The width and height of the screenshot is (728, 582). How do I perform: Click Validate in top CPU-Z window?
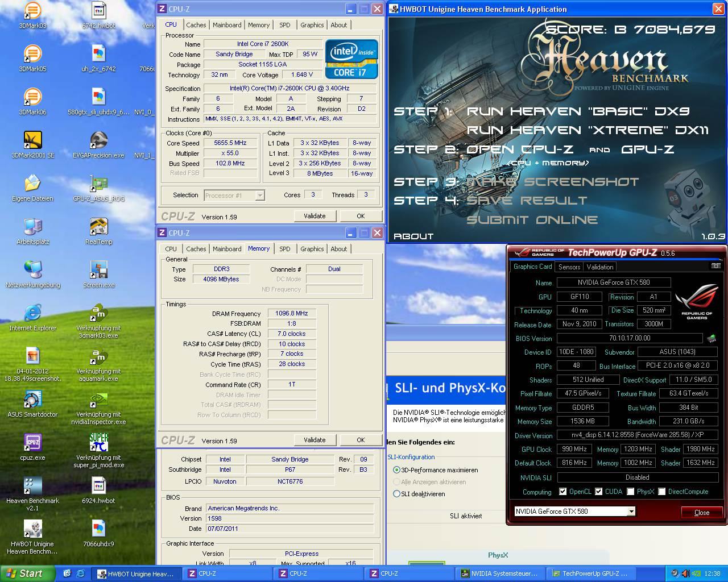[x=315, y=216]
